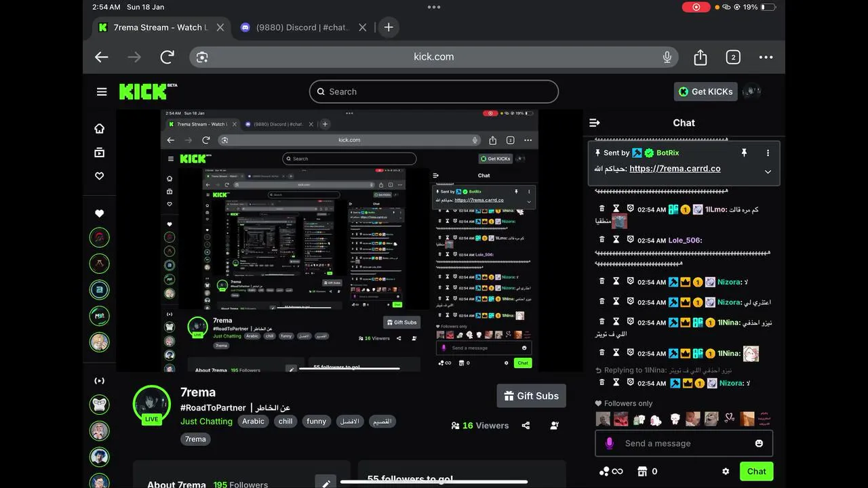This screenshot has height=488, width=868.
Task: Close the 7rema Stream tab
Action: [x=220, y=27]
